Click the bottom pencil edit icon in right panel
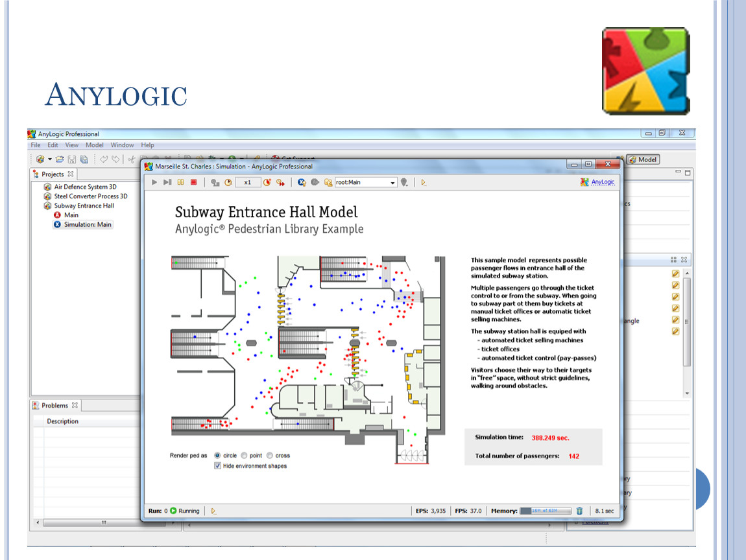746x560 pixels. point(675,331)
